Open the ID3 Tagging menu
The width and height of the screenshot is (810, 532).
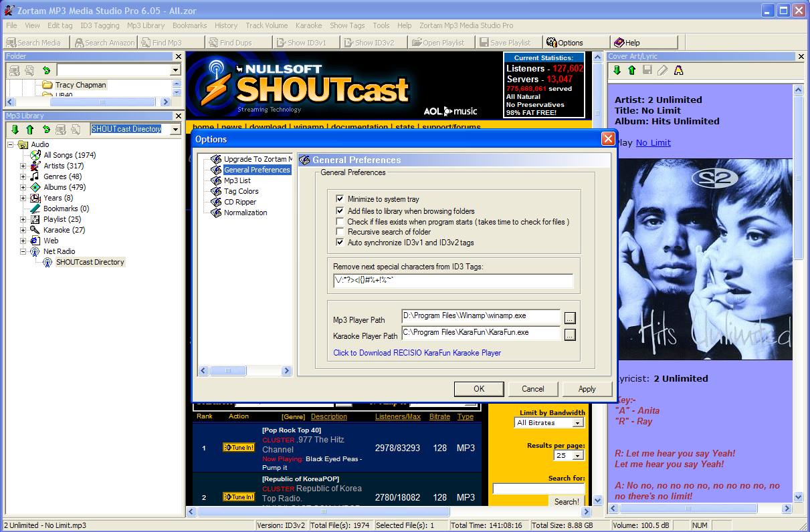[100, 25]
